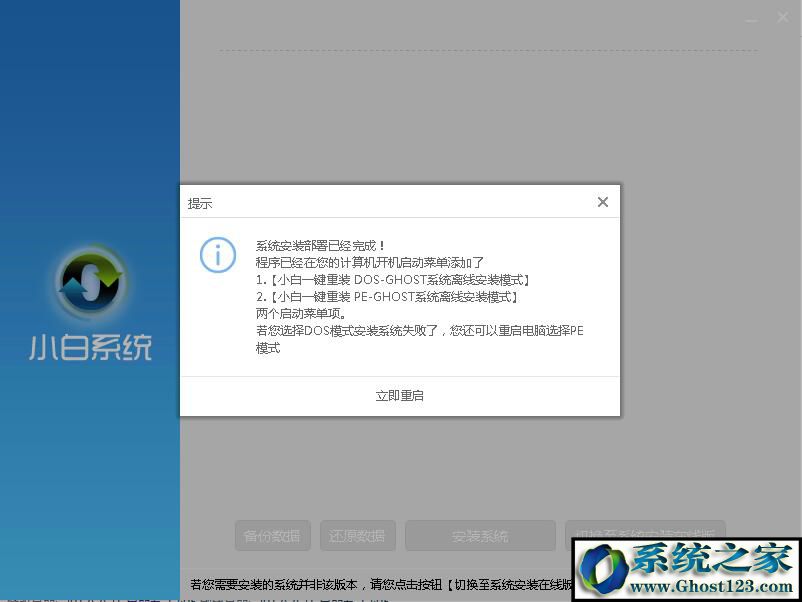Click the text 两个启动菜单项。
Screen dimensions: 802x602
pyautogui.click(x=301, y=314)
